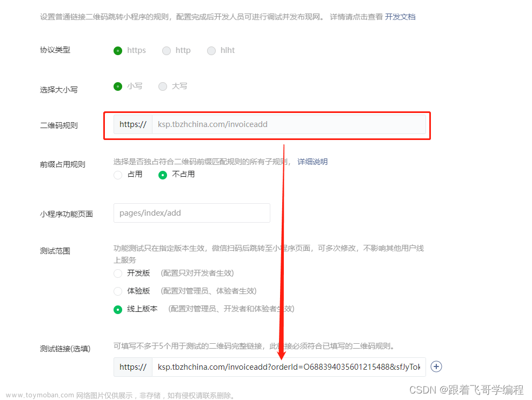Add another test link with plus icon
The image size is (532, 400).
[436, 366]
